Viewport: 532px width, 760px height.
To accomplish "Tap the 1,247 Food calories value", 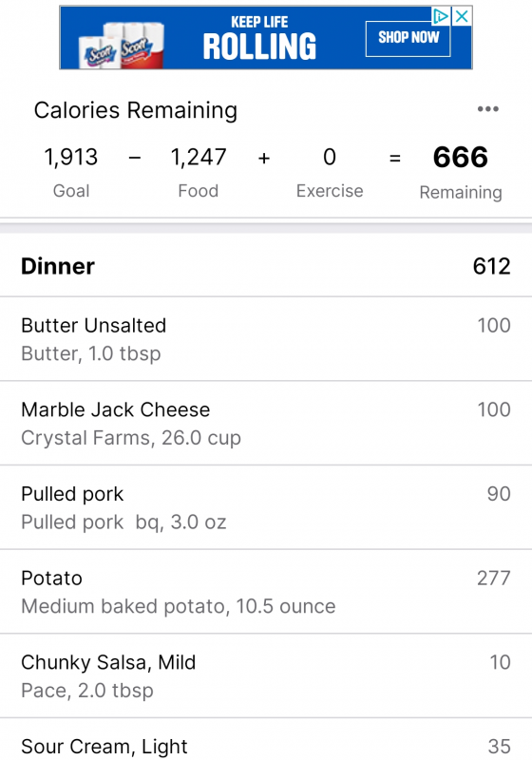I will 199,157.
